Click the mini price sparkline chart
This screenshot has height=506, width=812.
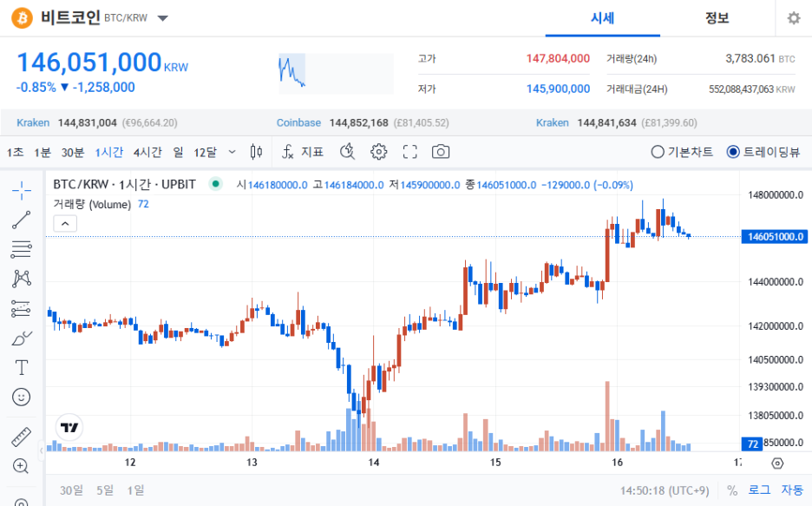(336, 74)
